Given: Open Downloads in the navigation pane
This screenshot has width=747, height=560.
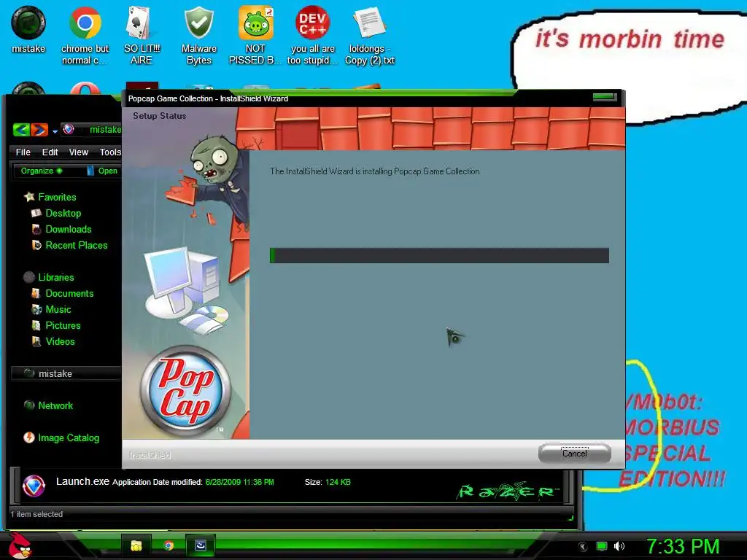Looking at the screenshot, I should coord(68,229).
